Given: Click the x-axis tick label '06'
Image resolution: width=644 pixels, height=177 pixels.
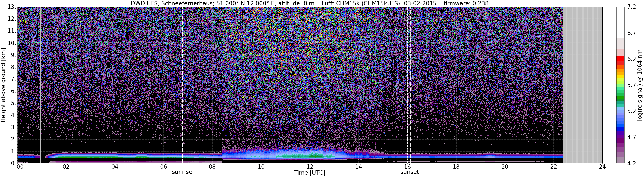Looking at the screenshot, I should [163, 167].
